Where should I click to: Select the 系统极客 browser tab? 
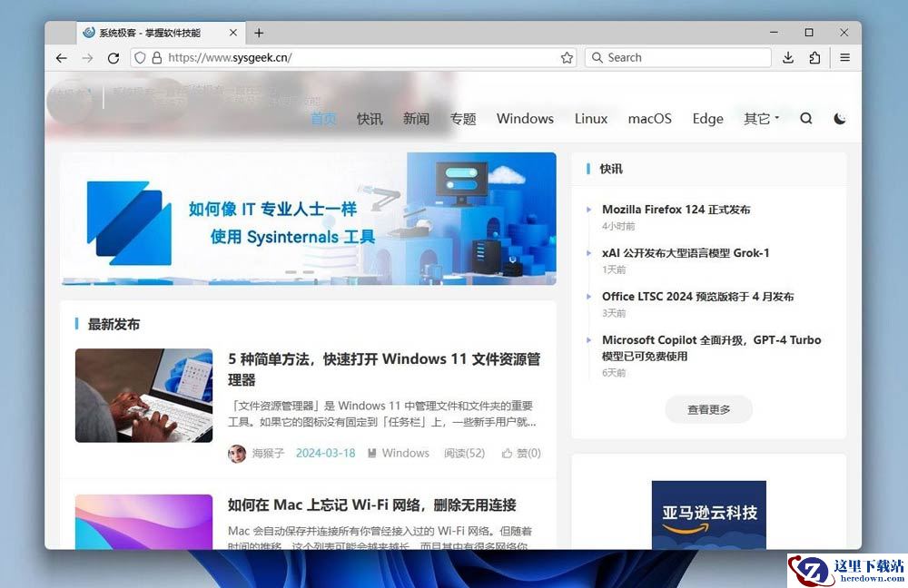click(x=161, y=33)
